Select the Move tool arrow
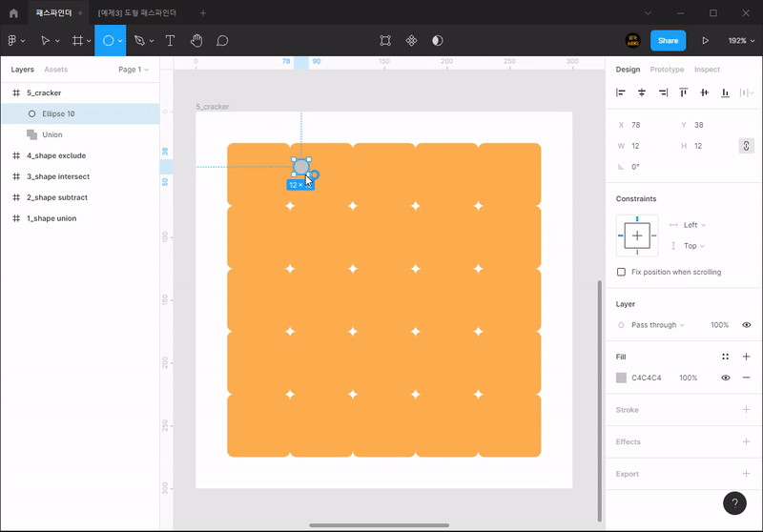Image resolution: width=763 pixels, height=532 pixels. 45,41
